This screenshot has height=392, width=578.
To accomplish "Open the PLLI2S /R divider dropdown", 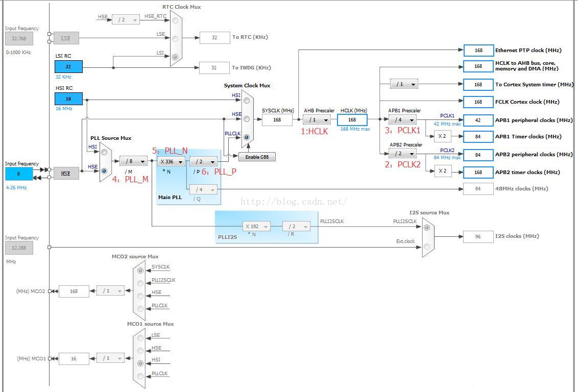I will pos(296,226).
